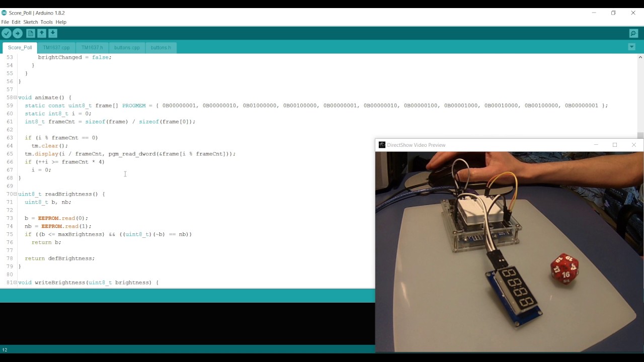Viewport: 644px width, 362px height.
Task: Click the declaration "uint8_t b, nb;"
Action: [x=48, y=202]
